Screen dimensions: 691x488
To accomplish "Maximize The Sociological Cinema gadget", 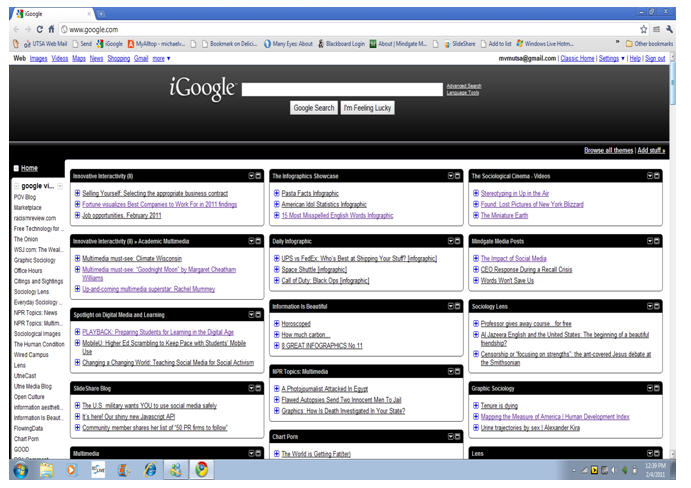I will point(657,176).
